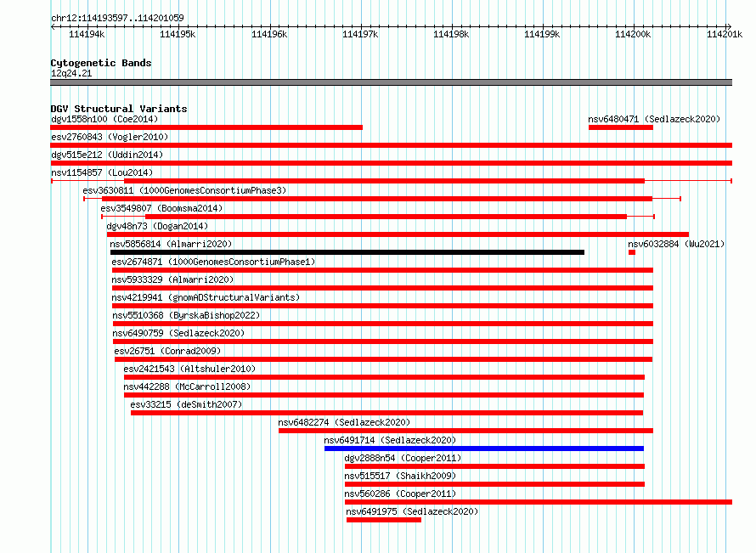The width and height of the screenshot is (756, 553).
Task: Click the 114197k ruler mark
Action: [x=360, y=34]
